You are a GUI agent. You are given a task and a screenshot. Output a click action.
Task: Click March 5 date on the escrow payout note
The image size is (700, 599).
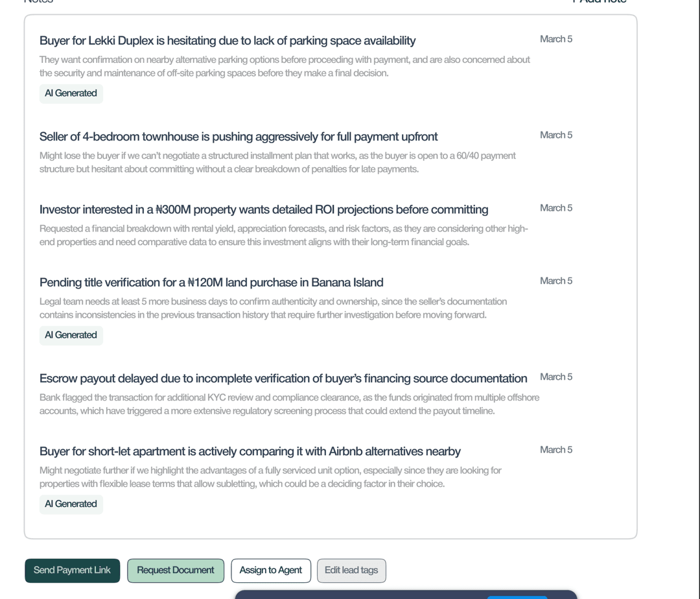click(x=555, y=377)
